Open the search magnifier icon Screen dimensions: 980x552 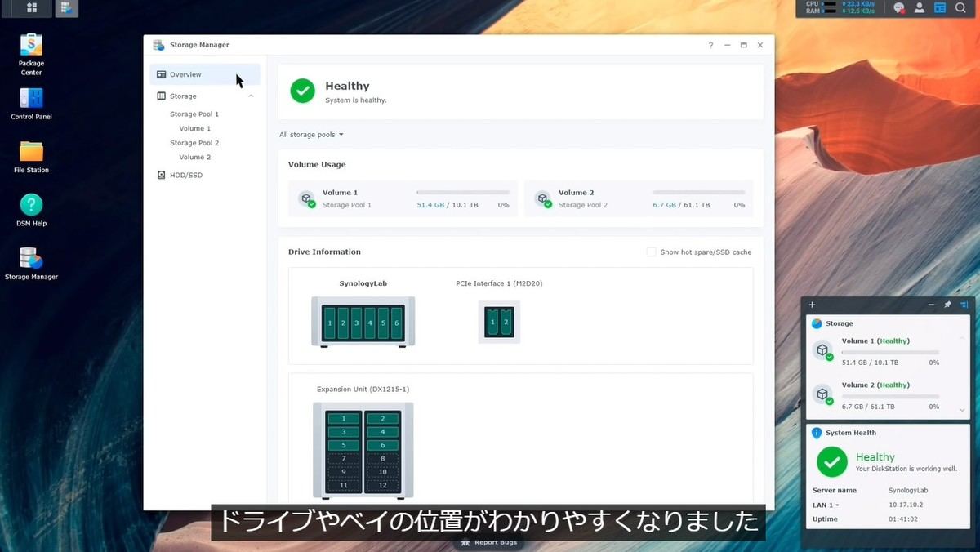point(960,8)
